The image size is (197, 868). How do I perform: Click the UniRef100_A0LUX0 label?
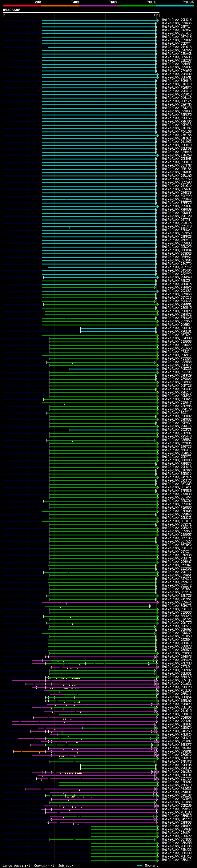177,735
